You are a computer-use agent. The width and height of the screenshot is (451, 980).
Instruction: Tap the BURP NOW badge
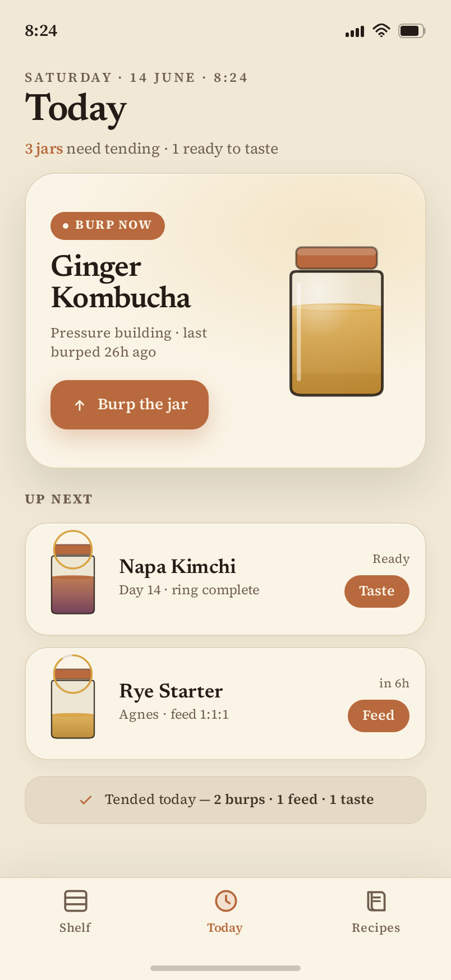(108, 226)
